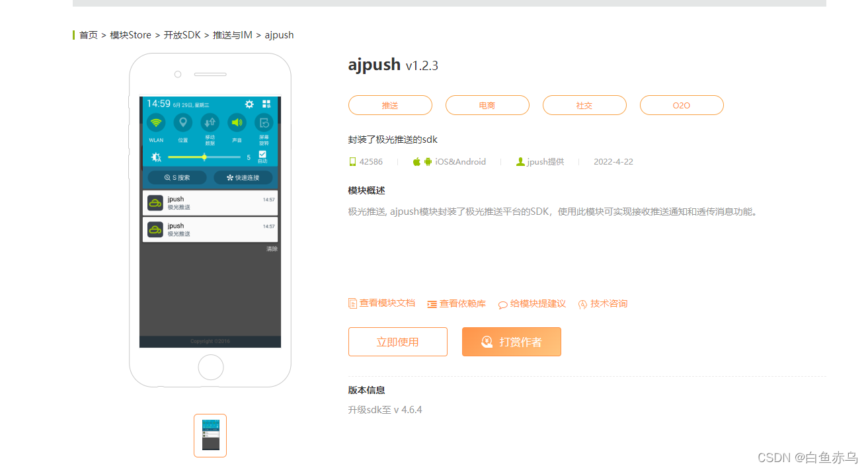Toggle WLAN in the phone screenshot
The height and width of the screenshot is (470, 868).
pyautogui.click(x=156, y=122)
